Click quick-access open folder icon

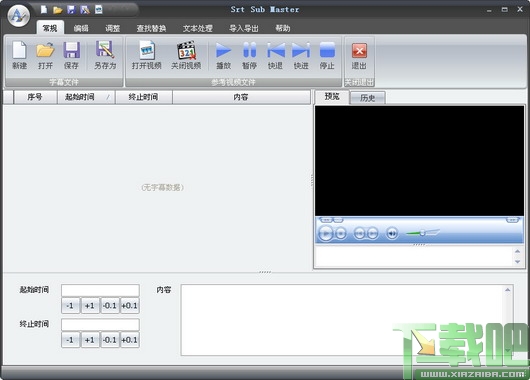(x=57, y=10)
